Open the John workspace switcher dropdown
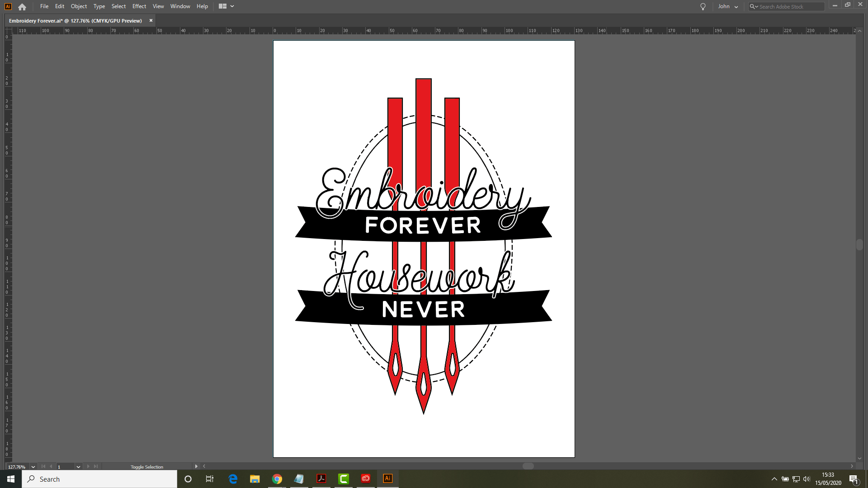868x488 pixels. [728, 7]
